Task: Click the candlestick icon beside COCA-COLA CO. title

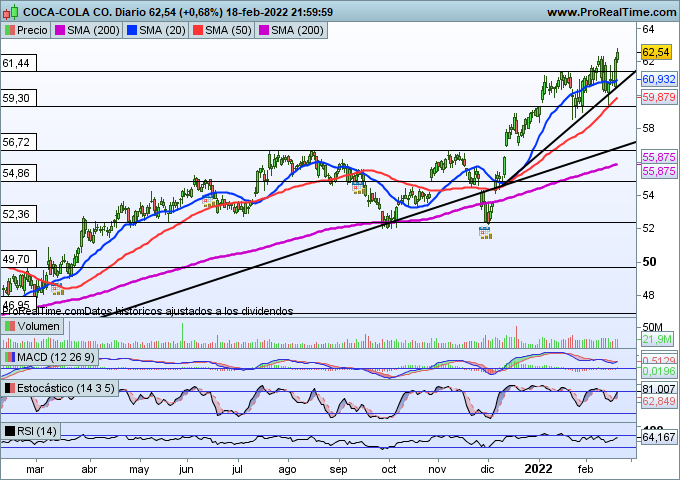Action: 10,12
